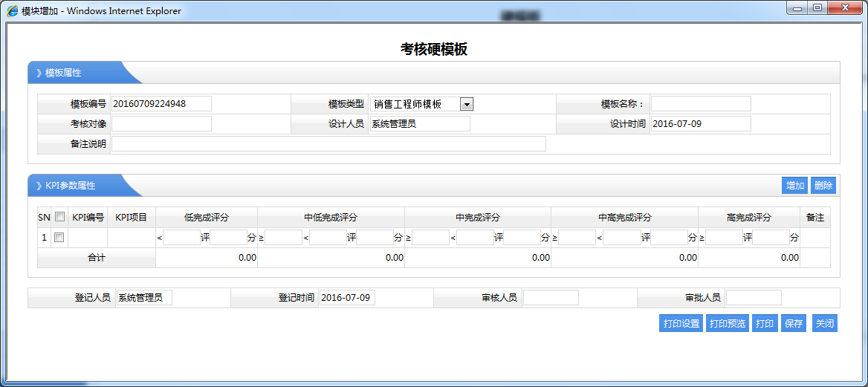
Task: Click the 审核人员 input box
Action: pos(551,298)
